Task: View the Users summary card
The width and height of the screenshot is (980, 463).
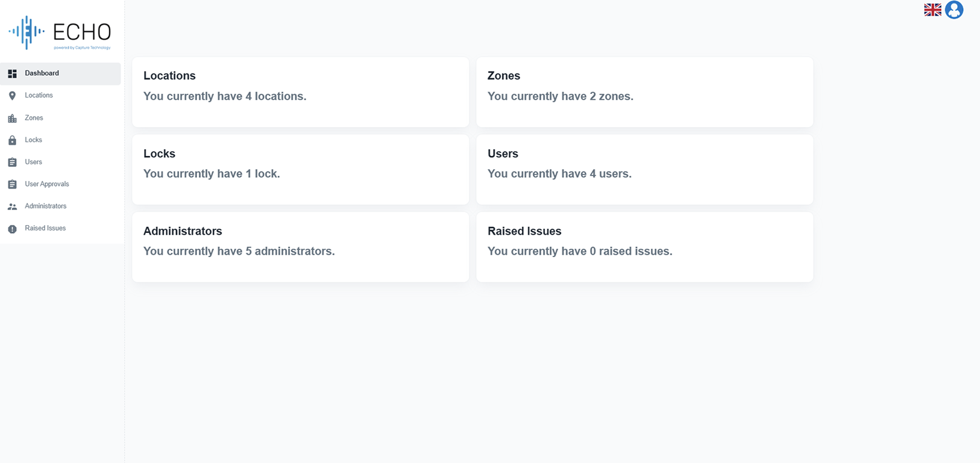Action: [644, 169]
